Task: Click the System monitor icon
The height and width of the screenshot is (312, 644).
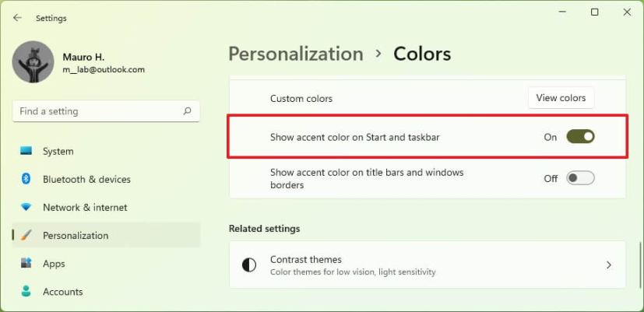Action: [x=26, y=151]
